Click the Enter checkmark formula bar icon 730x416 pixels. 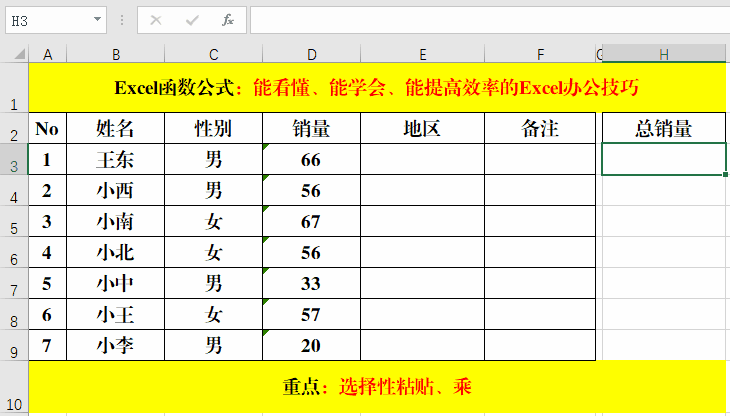(192, 20)
